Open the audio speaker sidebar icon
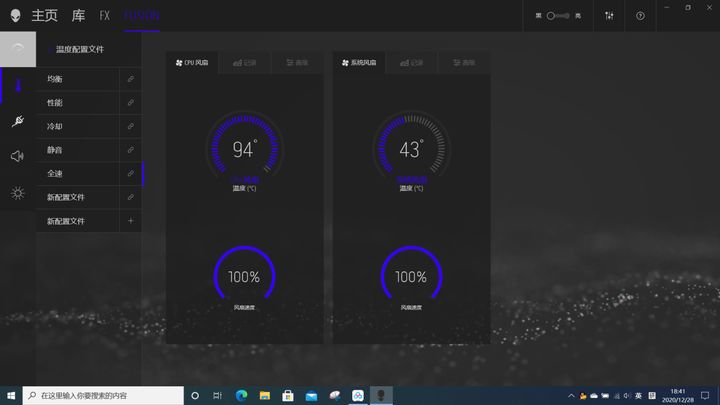 [17, 156]
